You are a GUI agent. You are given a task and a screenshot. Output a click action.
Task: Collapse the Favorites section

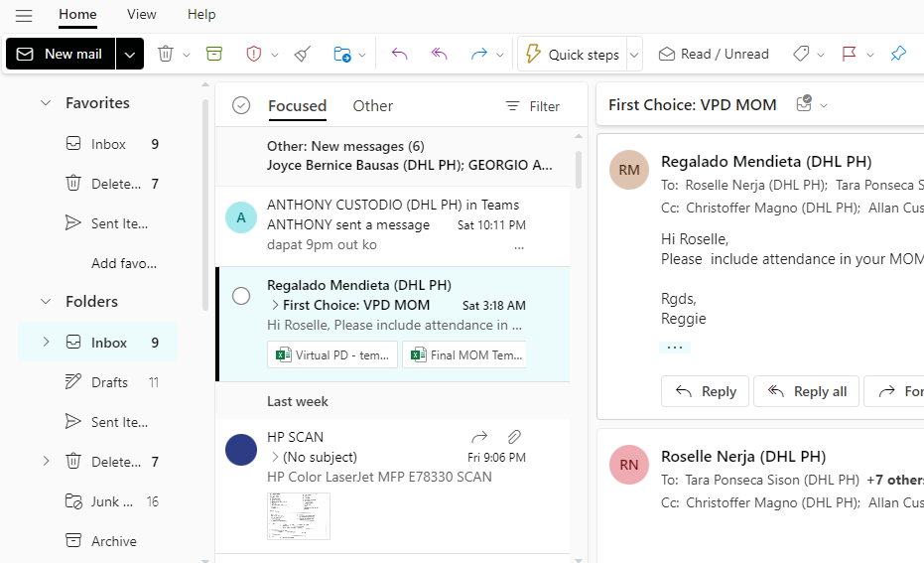pos(46,103)
